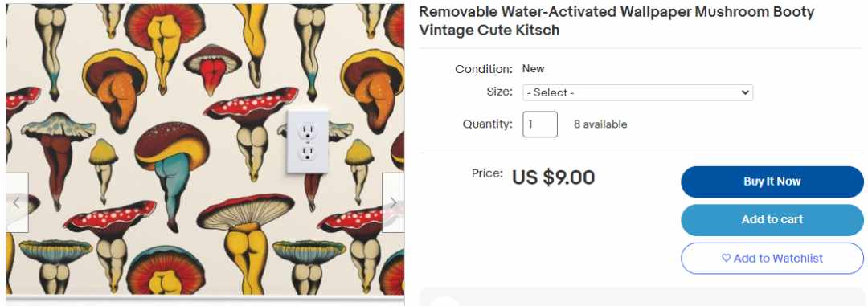Click the 'Price:' label
This screenshot has width=868, height=306.
[x=487, y=173]
